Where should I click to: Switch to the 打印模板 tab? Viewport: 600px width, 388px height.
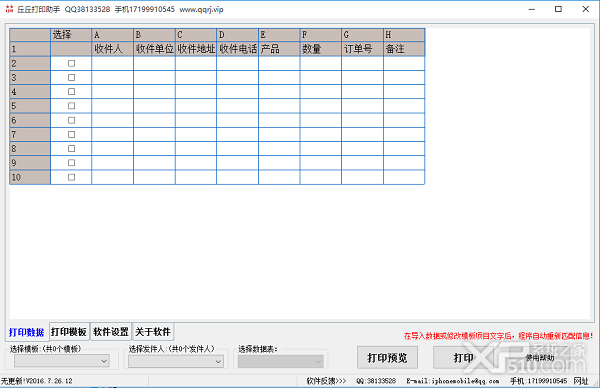69,332
